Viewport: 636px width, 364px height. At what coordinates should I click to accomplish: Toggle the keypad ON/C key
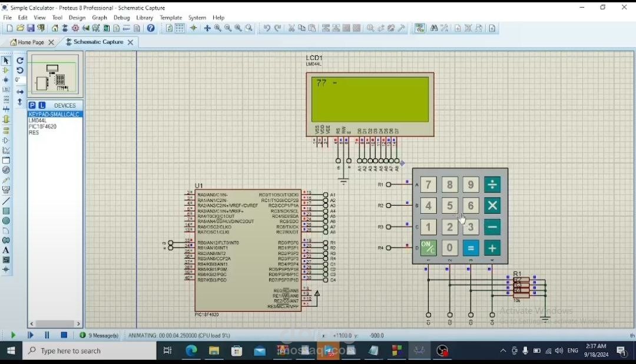point(428,248)
